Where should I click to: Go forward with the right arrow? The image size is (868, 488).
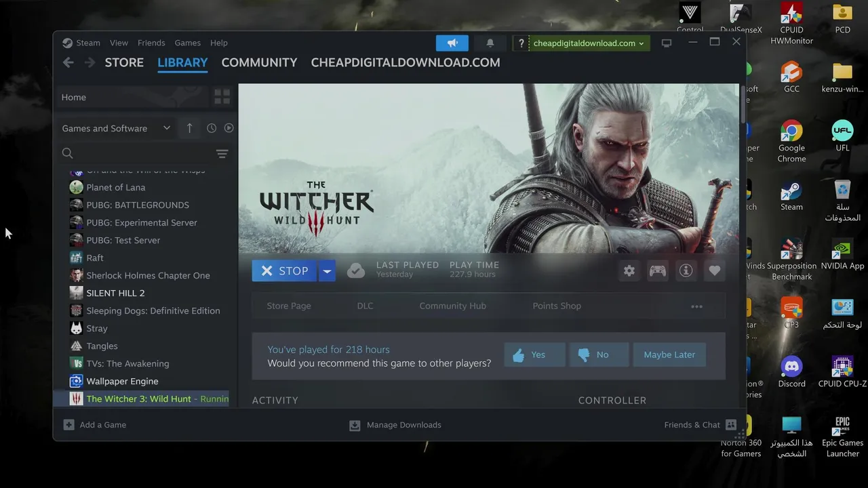click(x=90, y=62)
